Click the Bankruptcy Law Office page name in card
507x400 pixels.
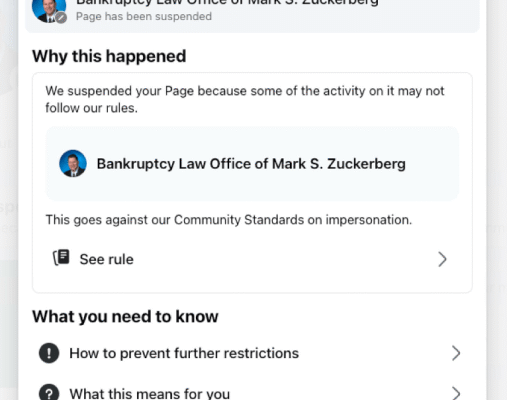click(251, 164)
